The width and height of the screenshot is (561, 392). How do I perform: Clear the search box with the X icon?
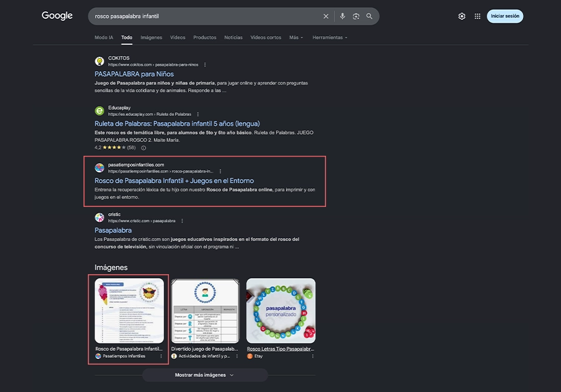[325, 16]
